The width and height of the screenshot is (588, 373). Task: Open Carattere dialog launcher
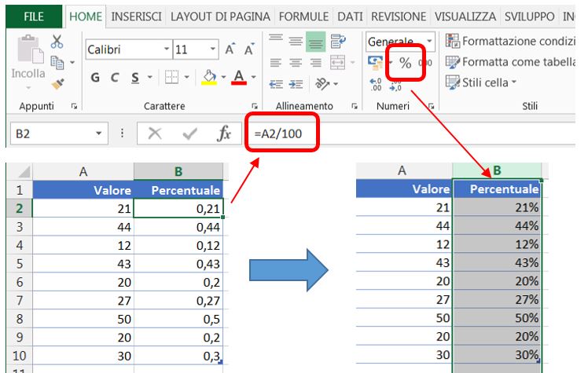click(x=255, y=106)
